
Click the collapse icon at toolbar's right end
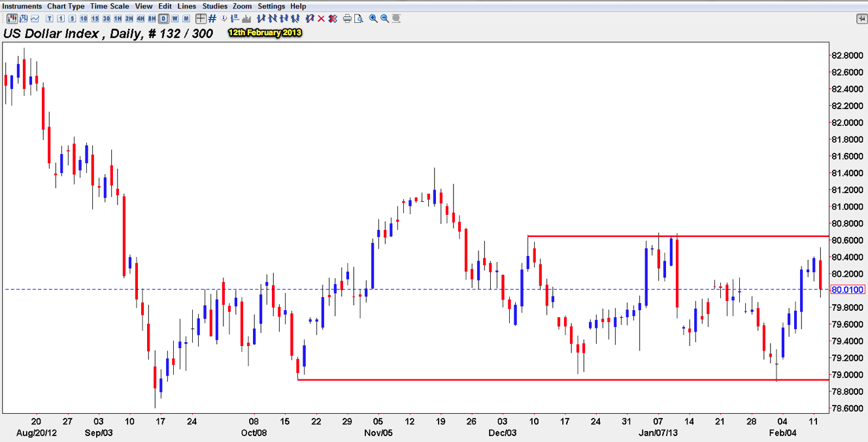pos(861,18)
